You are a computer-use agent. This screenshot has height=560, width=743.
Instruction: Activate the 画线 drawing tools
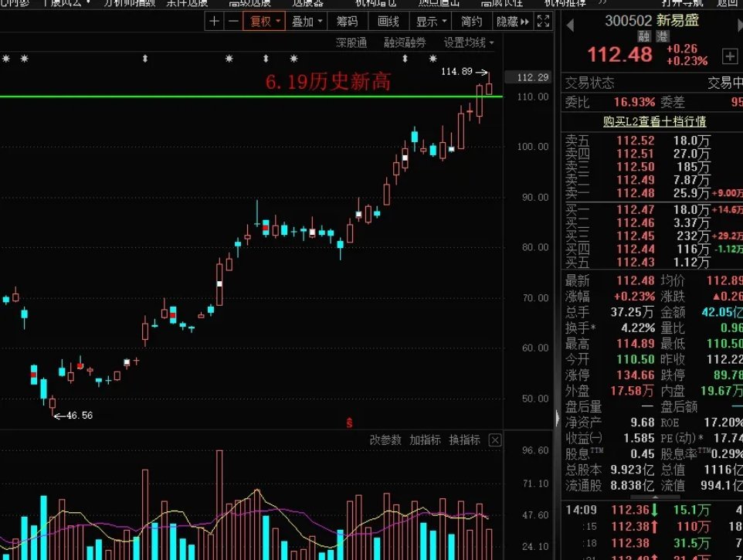pyautogui.click(x=388, y=22)
